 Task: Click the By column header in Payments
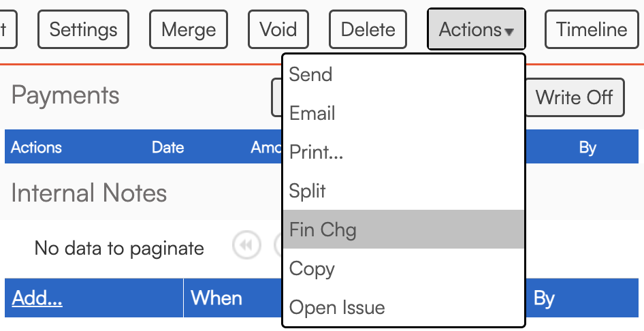pyautogui.click(x=587, y=147)
